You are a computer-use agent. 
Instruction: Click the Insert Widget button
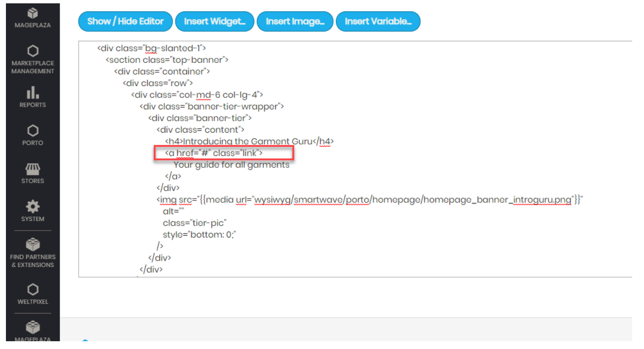pyautogui.click(x=215, y=21)
